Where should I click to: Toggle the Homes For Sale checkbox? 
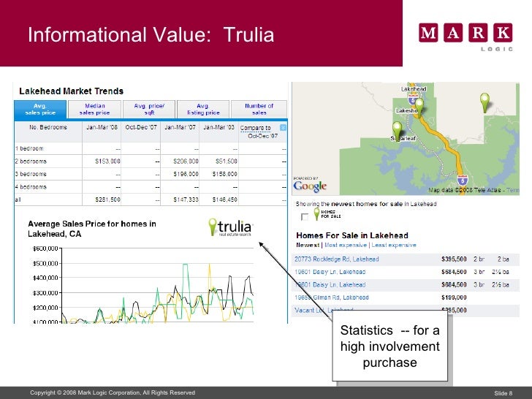pos(305,216)
